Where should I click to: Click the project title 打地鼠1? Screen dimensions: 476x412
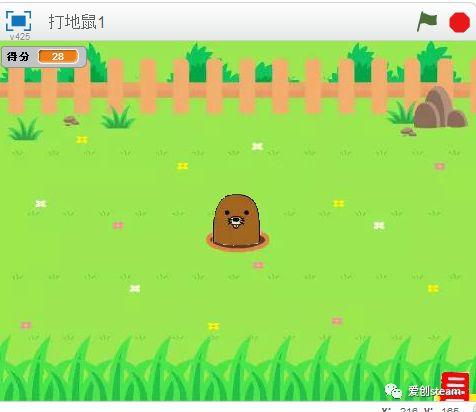click(x=77, y=22)
